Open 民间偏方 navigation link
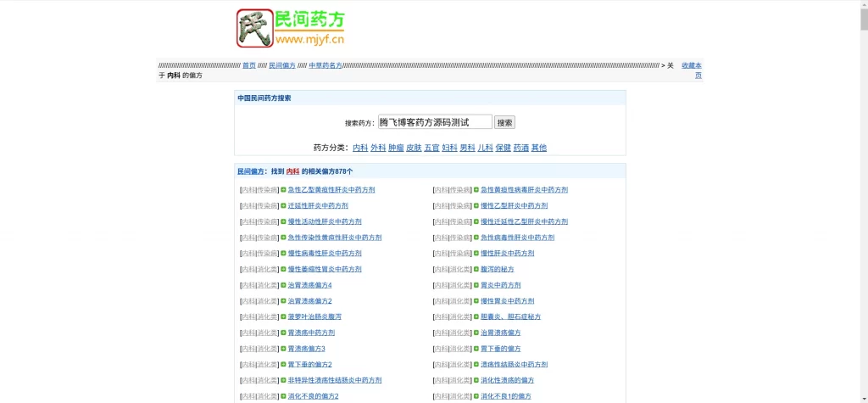Viewport: 868px width, 403px height. [x=282, y=65]
